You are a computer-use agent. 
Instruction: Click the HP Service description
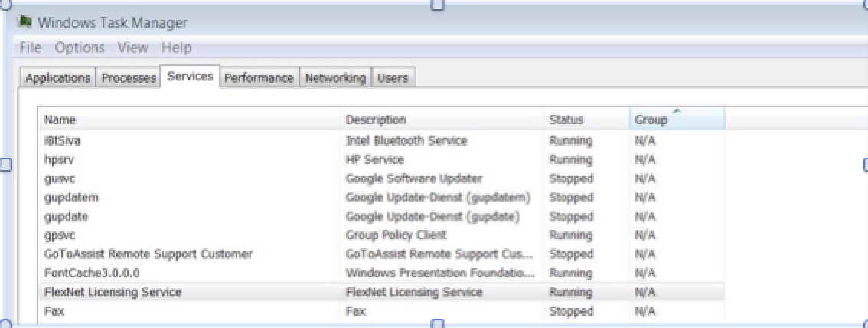[x=375, y=159]
